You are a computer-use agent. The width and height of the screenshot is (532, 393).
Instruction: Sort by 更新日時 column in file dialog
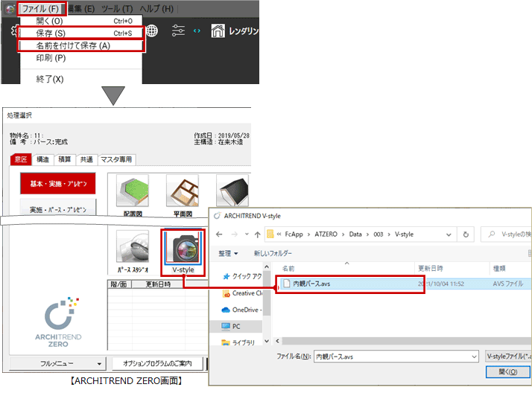452,269
